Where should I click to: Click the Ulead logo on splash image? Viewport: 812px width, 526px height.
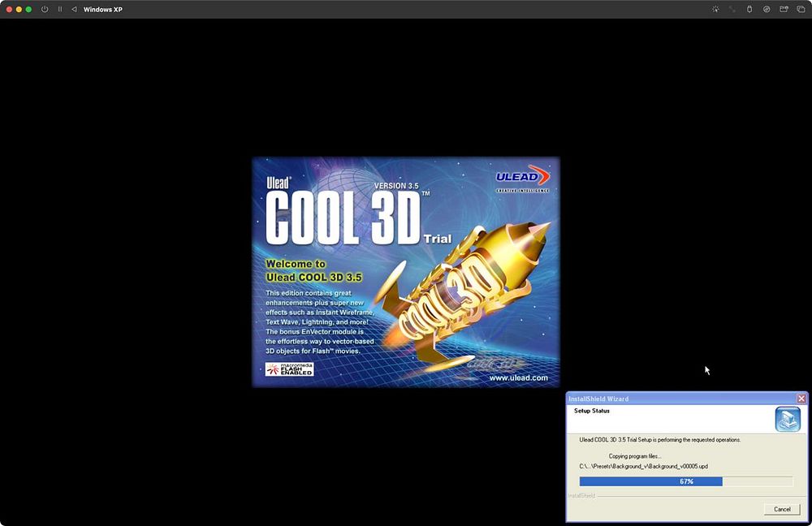(522, 179)
